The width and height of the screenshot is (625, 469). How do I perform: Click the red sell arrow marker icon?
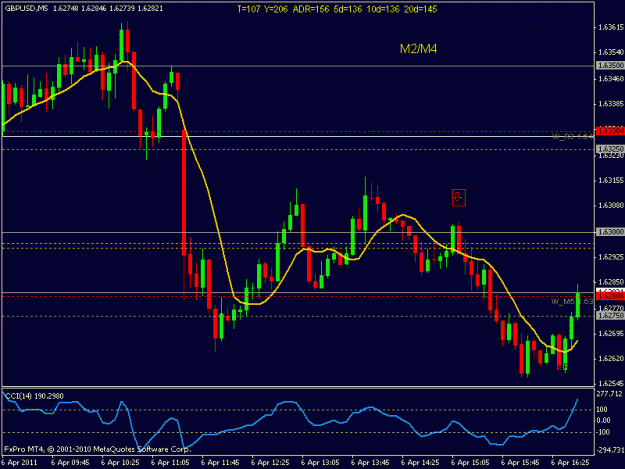pos(459,198)
